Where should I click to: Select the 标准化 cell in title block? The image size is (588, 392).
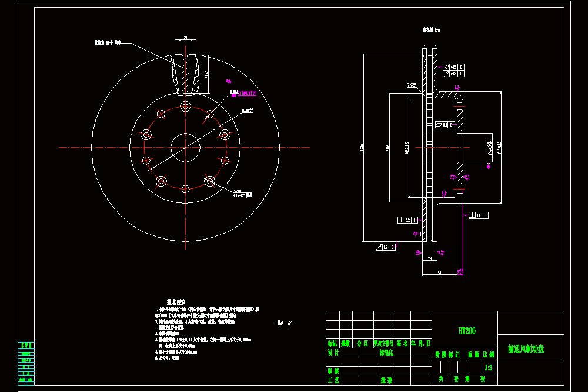coord(386,353)
